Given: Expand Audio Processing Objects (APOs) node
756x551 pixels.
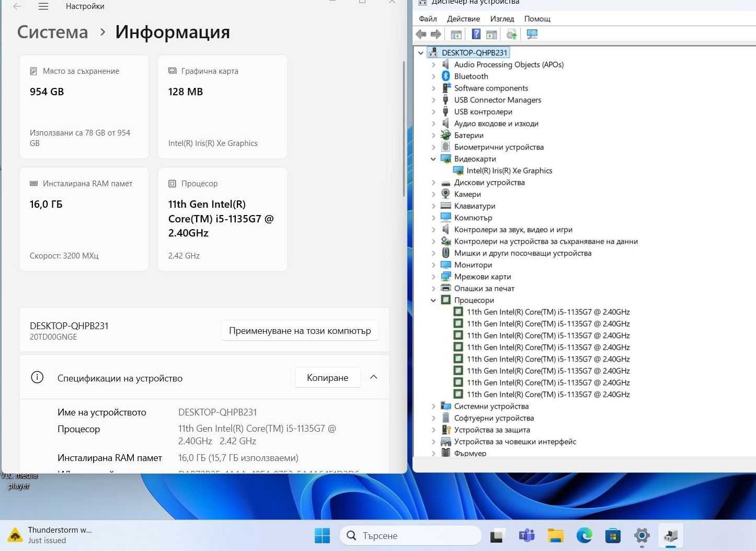Looking at the screenshot, I should (x=433, y=65).
